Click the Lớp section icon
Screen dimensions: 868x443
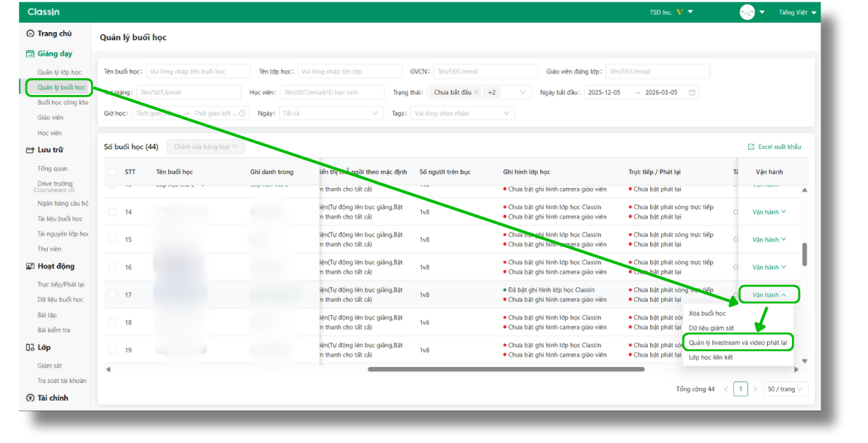tap(30, 347)
